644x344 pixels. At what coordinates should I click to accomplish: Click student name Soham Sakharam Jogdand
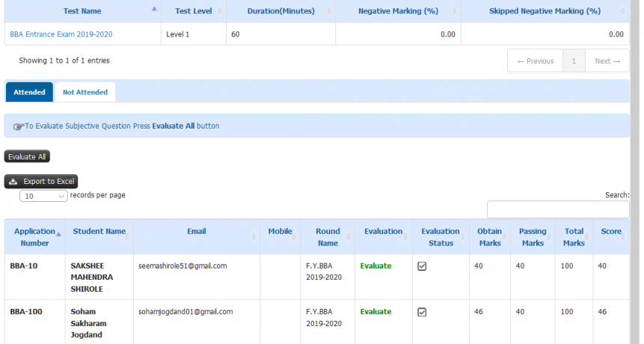point(88,323)
